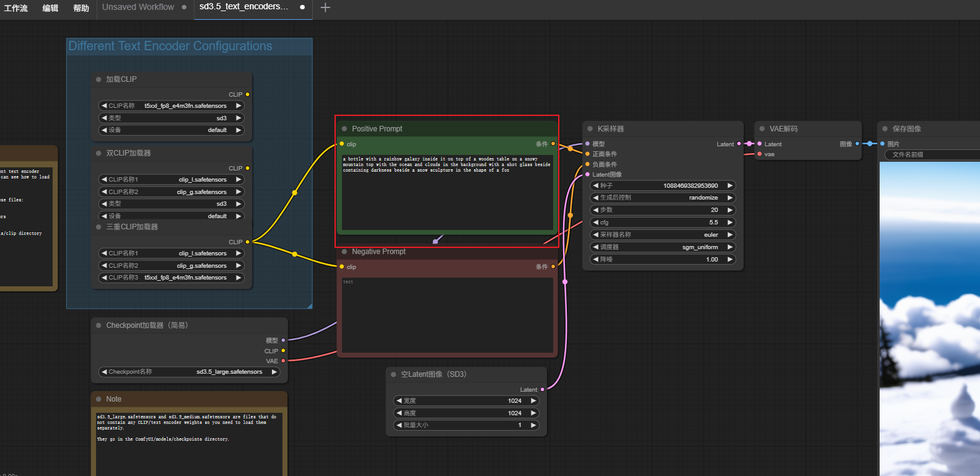The image size is (980, 476).
Task: Collapse the 加载CLIP node via its title dot
Action: [x=98, y=79]
